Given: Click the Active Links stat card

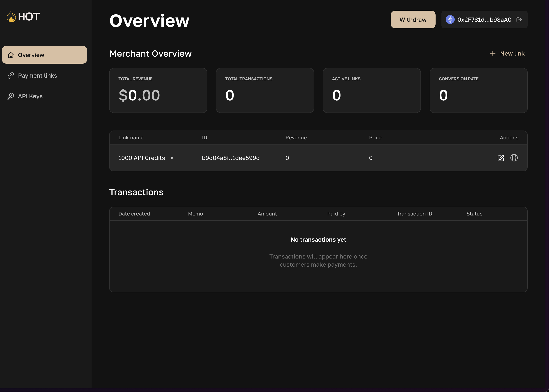Looking at the screenshot, I should click(372, 90).
